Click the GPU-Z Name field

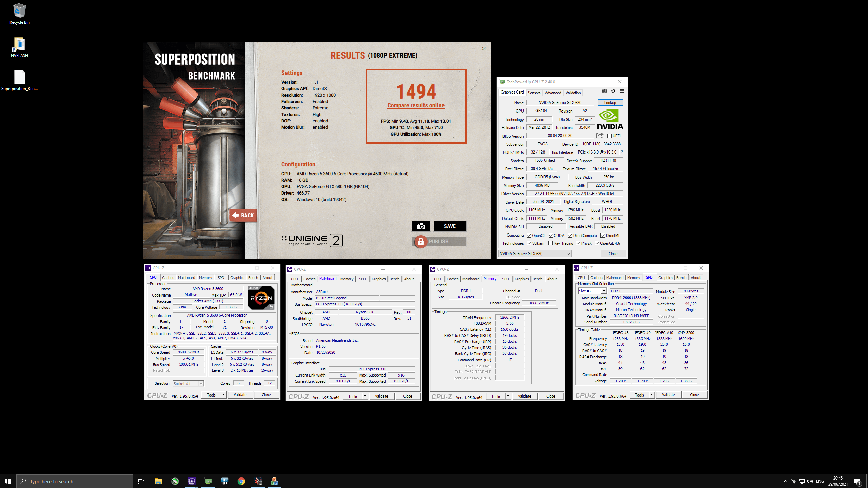[x=560, y=102]
